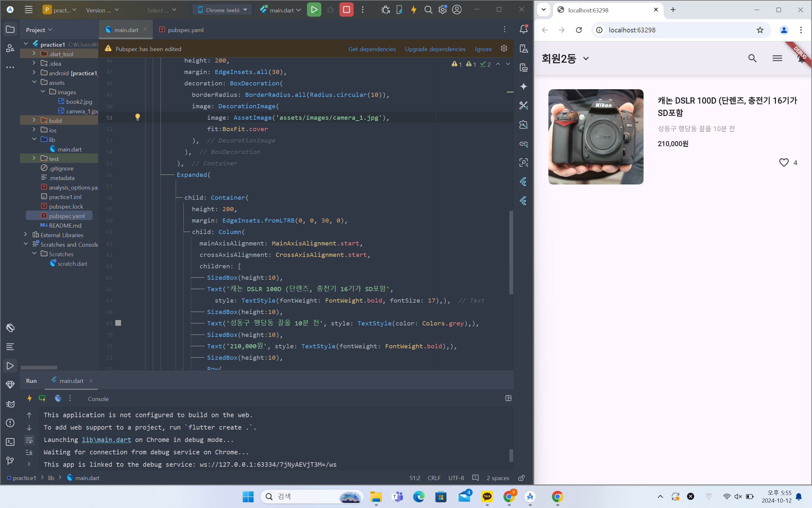Viewport: 812px width, 508px height.
Task: Click the Windows taskbar search box
Action: [x=312, y=497]
